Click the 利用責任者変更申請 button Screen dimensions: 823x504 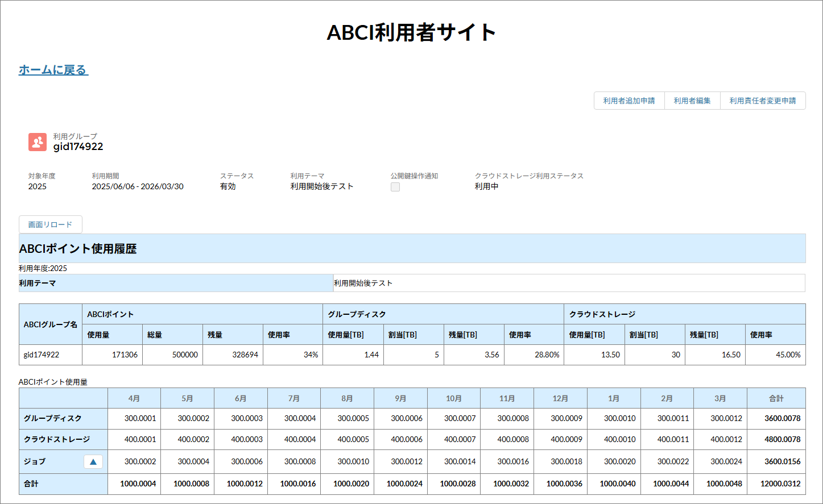[762, 101]
